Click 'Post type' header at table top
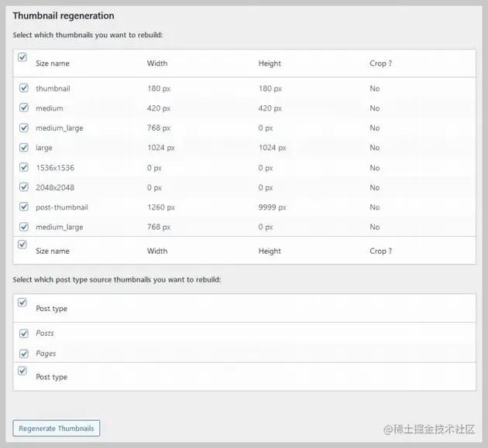488x448 pixels. (x=51, y=309)
